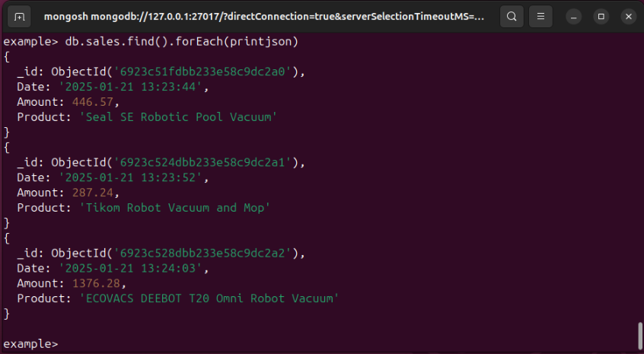Click the 'Seal SE Robotic Pool Vacuum' product string
This screenshot has height=354, width=644.
pyautogui.click(x=178, y=117)
